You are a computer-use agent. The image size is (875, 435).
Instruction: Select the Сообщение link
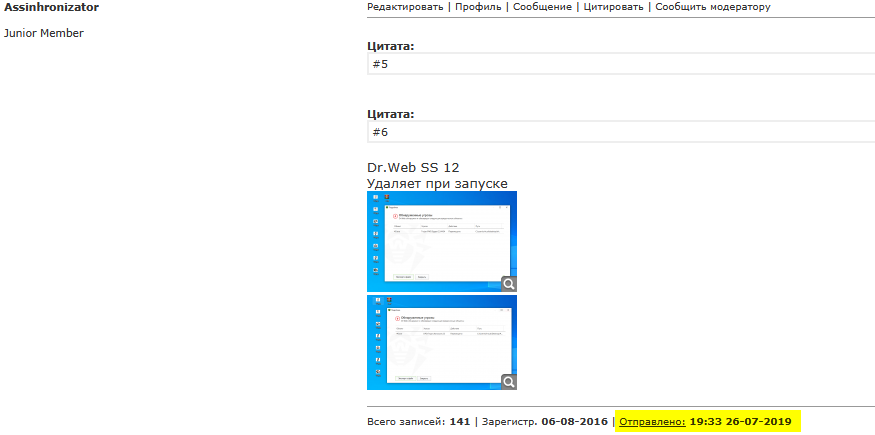coord(543,7)
